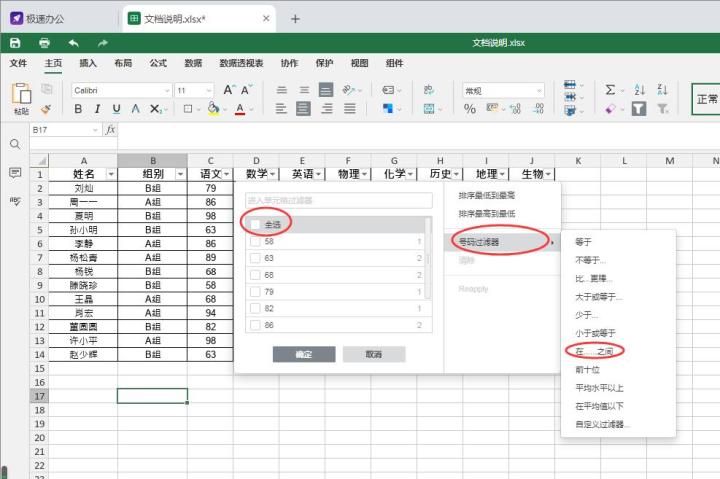Click the print icon
This screenshot has width=720, height=479.
(44, 43)
